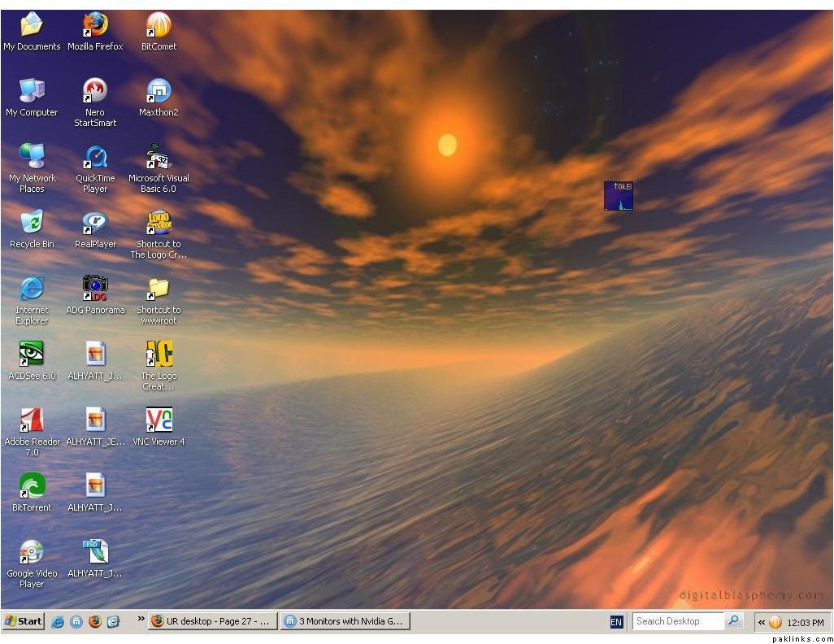Select the QuickTime Player icon
Viewport: 834px width, 644px height.
click(x=95, y=157)
